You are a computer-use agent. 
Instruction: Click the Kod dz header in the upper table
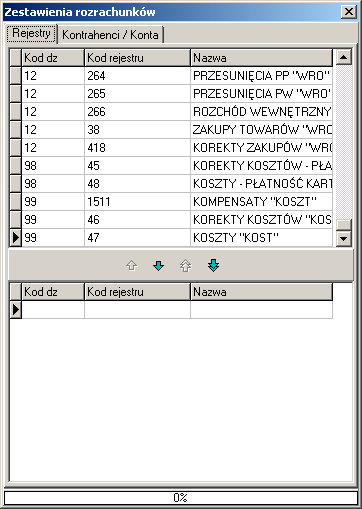(x=53, y=58)
